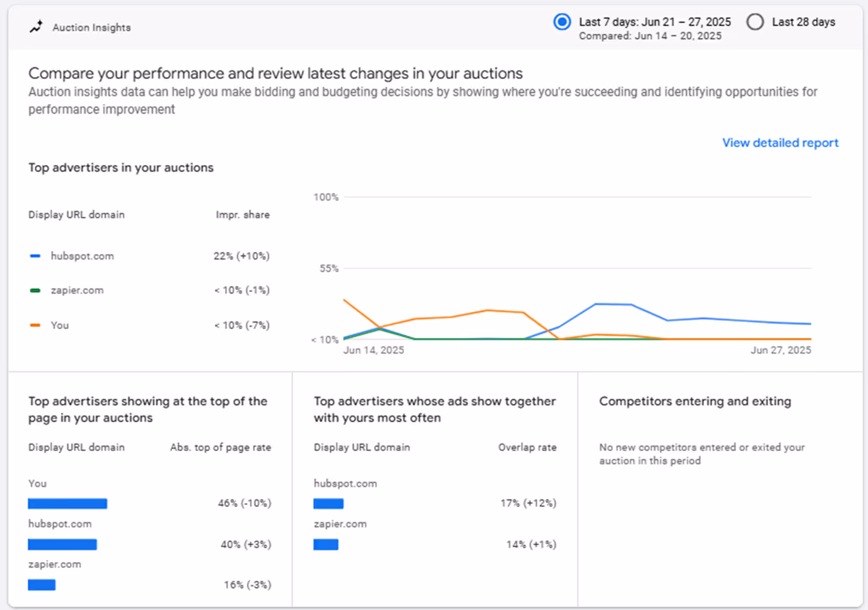Screen dimensions: 868x610
Task: Click the green legend marker for zapier.com
Action: 35,289
